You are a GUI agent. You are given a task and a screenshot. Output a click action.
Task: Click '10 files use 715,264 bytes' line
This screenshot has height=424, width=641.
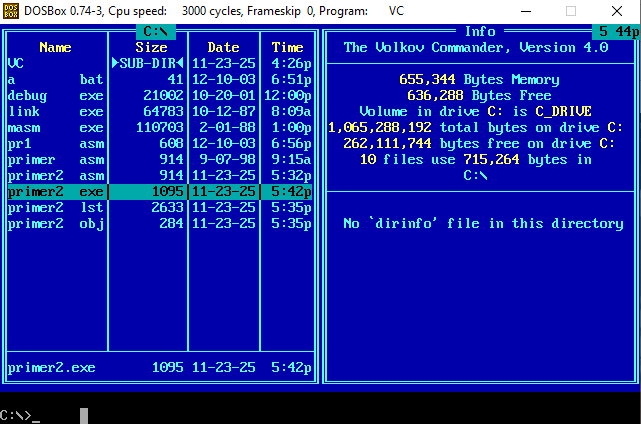coord(476,159)
